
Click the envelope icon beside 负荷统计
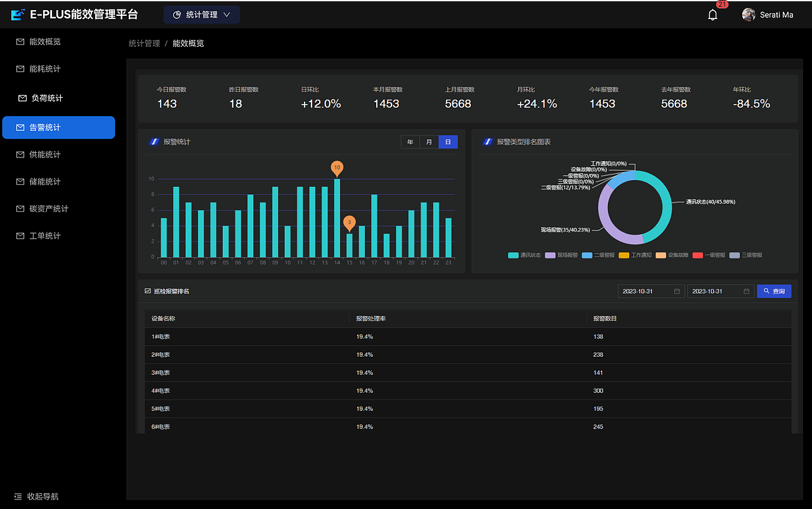pyautogui.click(x=23, y=98)
